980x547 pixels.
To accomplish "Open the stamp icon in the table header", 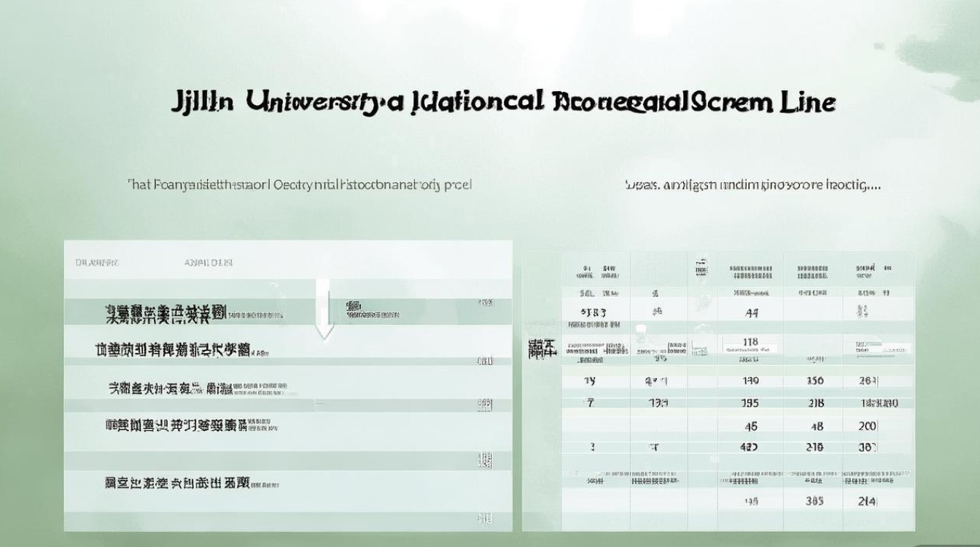I will click(701, 266).
